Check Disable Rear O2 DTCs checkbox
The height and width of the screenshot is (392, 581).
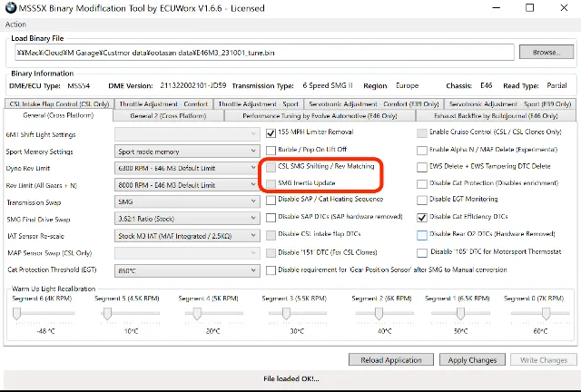421,235
